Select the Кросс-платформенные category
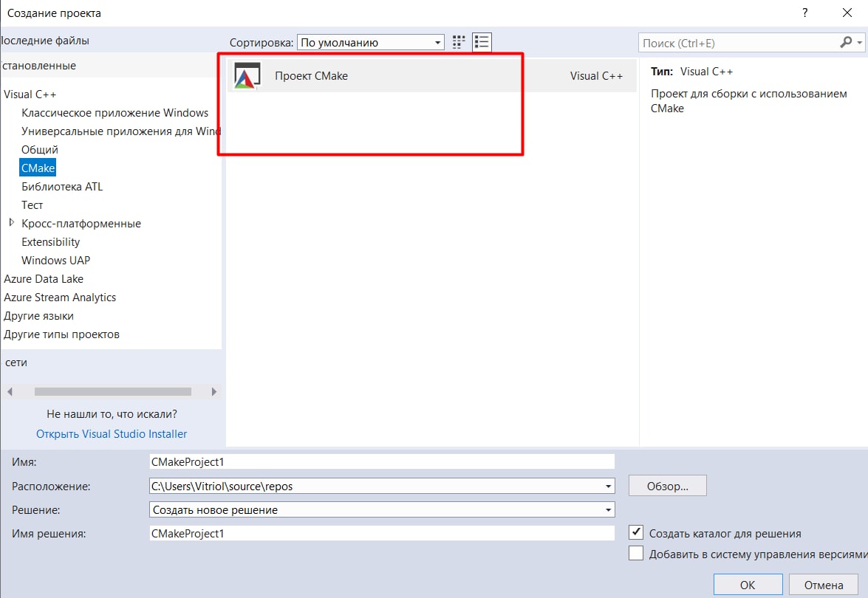The image size is (868, 598). tap(81, 224)
